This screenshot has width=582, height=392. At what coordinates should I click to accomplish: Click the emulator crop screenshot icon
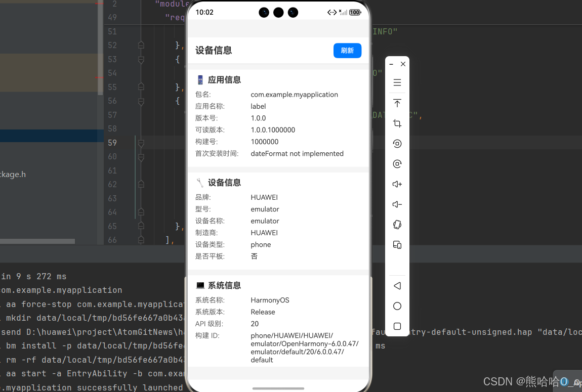(397, 123)
